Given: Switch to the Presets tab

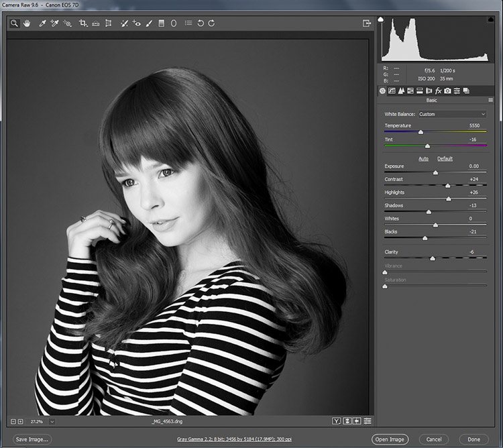Looking at the screenshot, I should coord(457,91).
